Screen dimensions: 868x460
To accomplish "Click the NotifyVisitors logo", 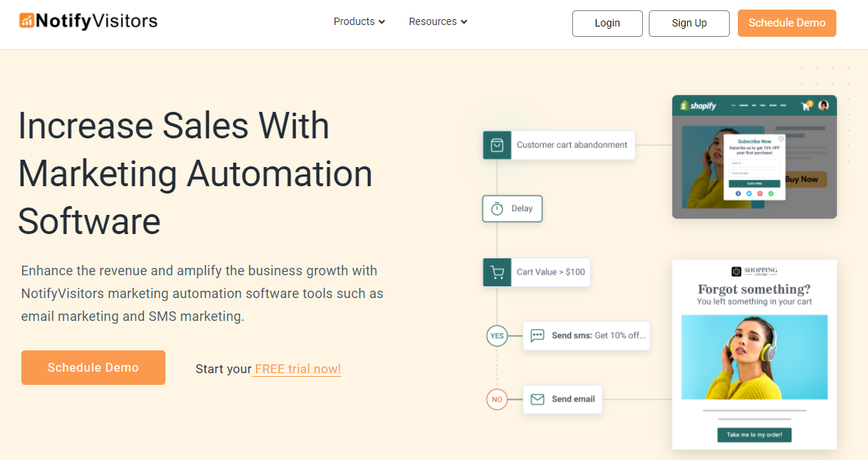I will (x=88, y=21).
